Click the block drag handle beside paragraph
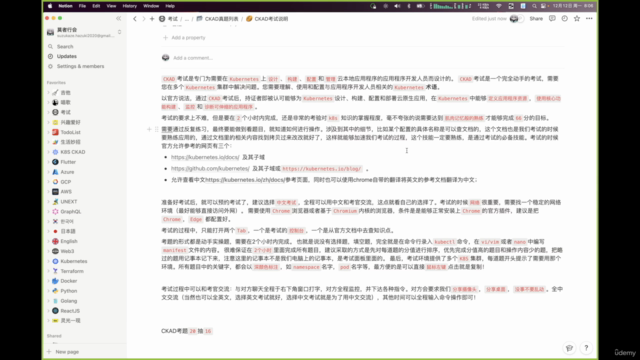 [x=156, y=129]
